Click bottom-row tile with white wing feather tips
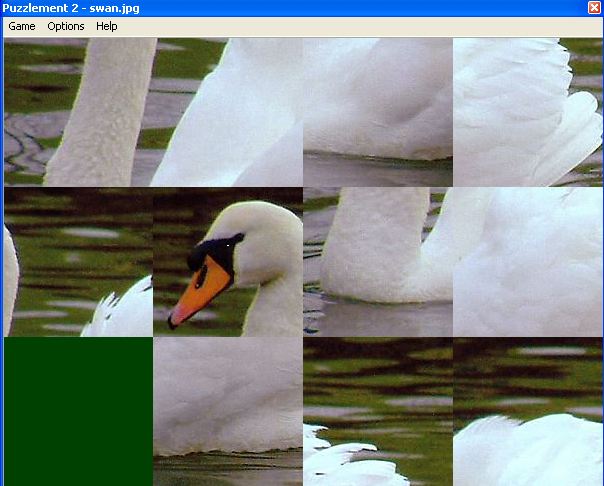Image resolution: width=604 pixels, height=486 pixels. coord(378,411)
